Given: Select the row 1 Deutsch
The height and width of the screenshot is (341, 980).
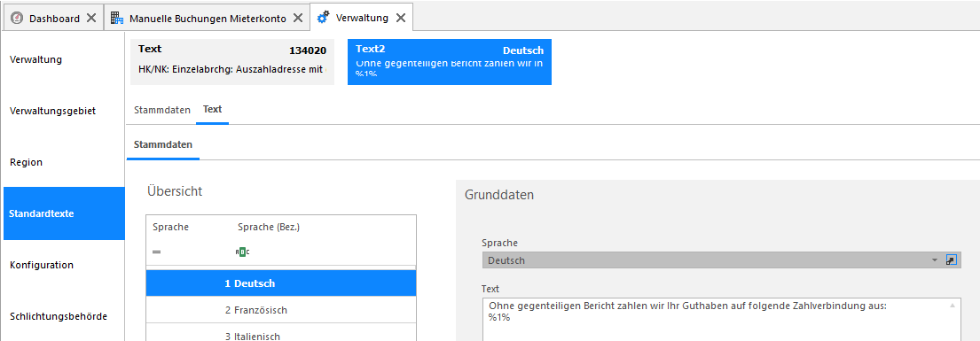Looking at the screenshot, I should [280, 283].
